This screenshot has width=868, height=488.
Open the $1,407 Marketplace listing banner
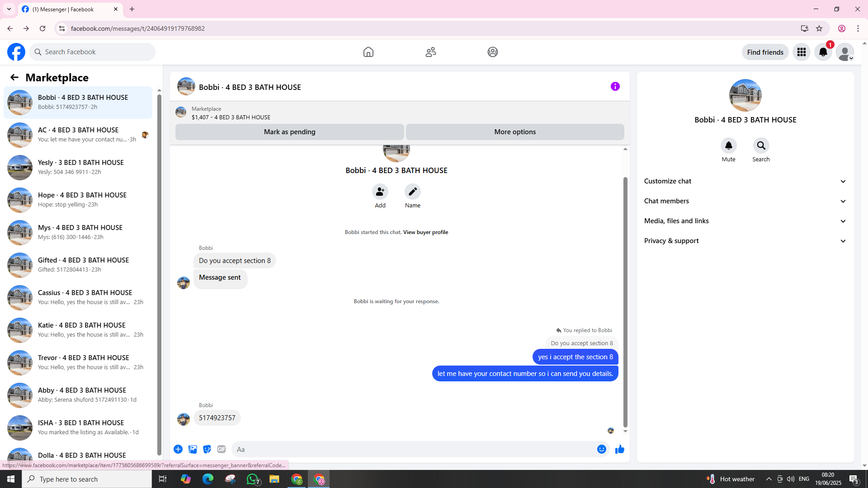[400, 113]
